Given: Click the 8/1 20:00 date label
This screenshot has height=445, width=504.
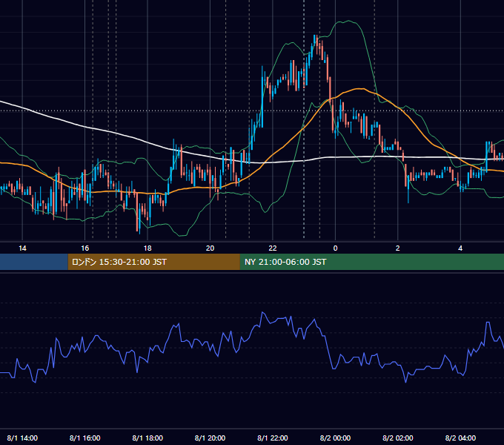Looking at the screenshot, I should 210,438.
